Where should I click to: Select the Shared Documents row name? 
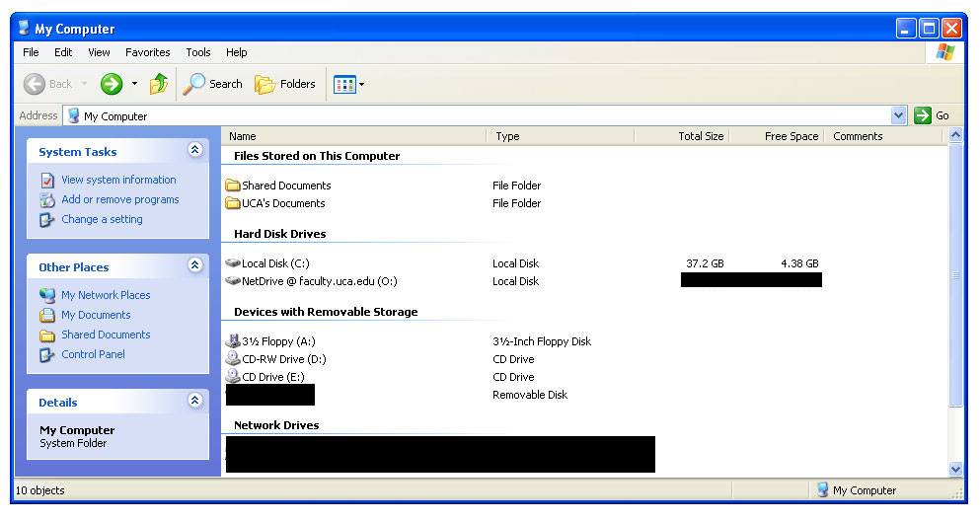286,186
